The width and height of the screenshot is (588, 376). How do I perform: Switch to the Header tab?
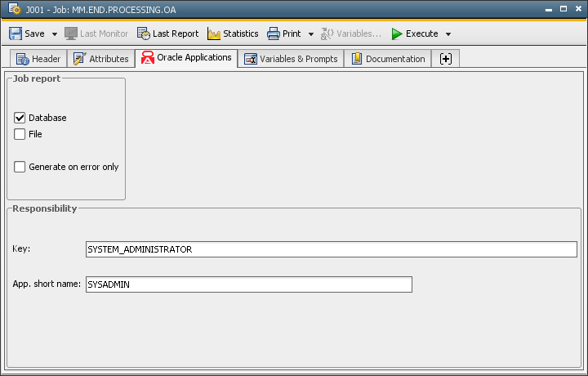[38, 59]
